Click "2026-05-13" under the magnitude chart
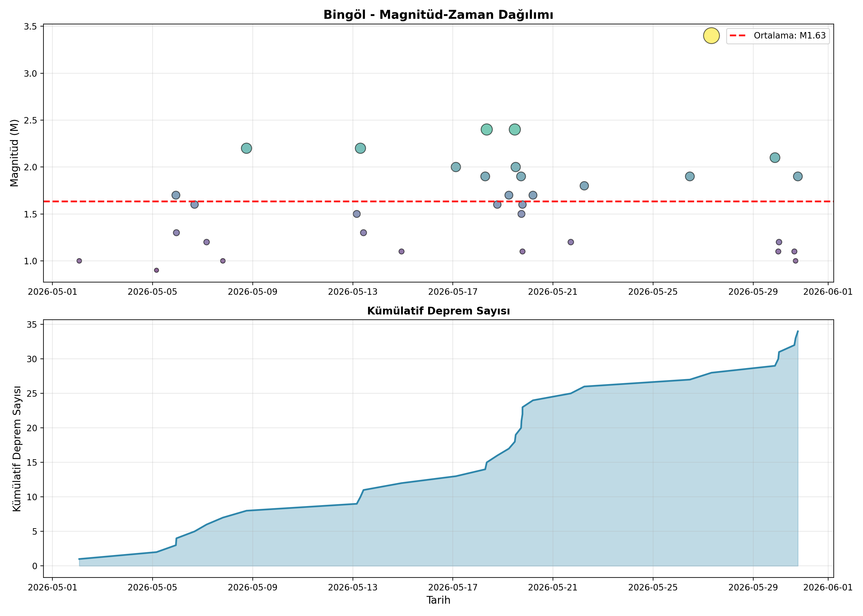The image size is (863, 616). click(x=353, y=292)
